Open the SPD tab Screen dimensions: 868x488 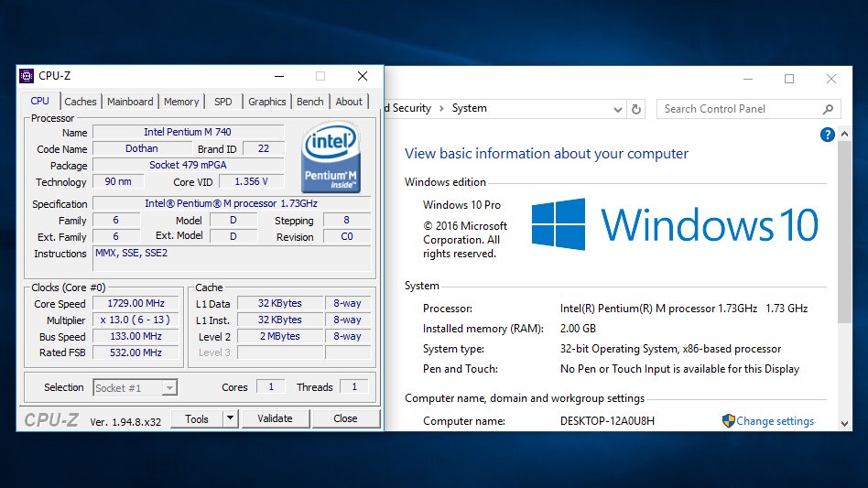click(223, 102)
